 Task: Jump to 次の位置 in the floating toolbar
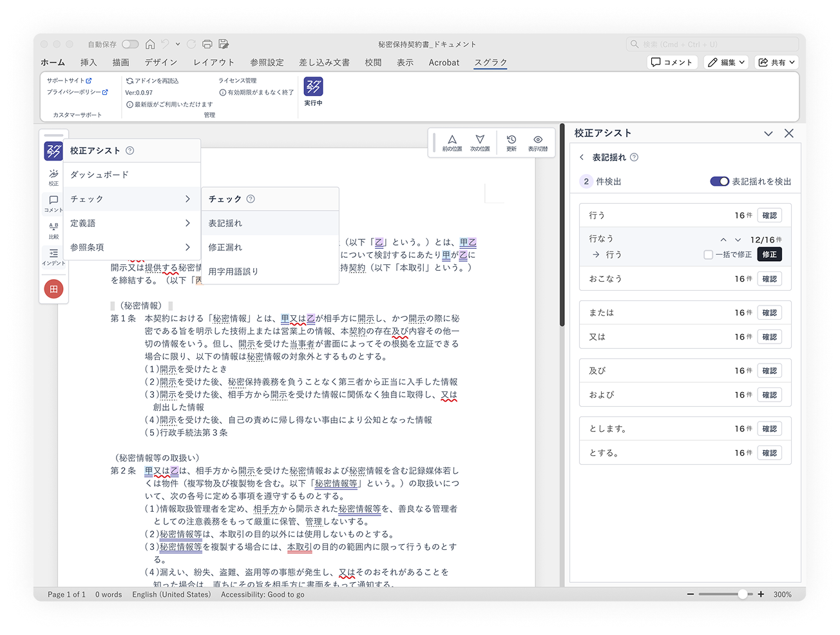[480, 141]
